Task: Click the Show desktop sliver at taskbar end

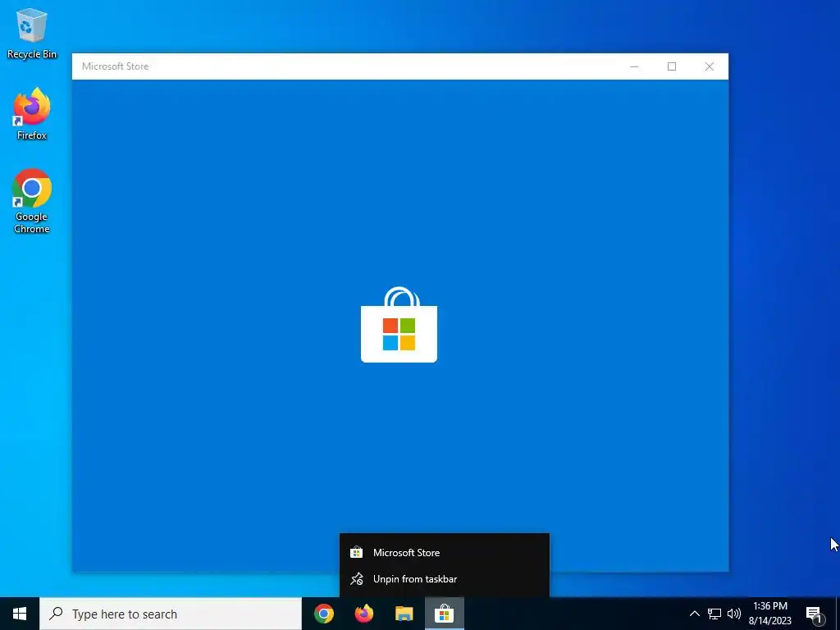Action: 838,614
